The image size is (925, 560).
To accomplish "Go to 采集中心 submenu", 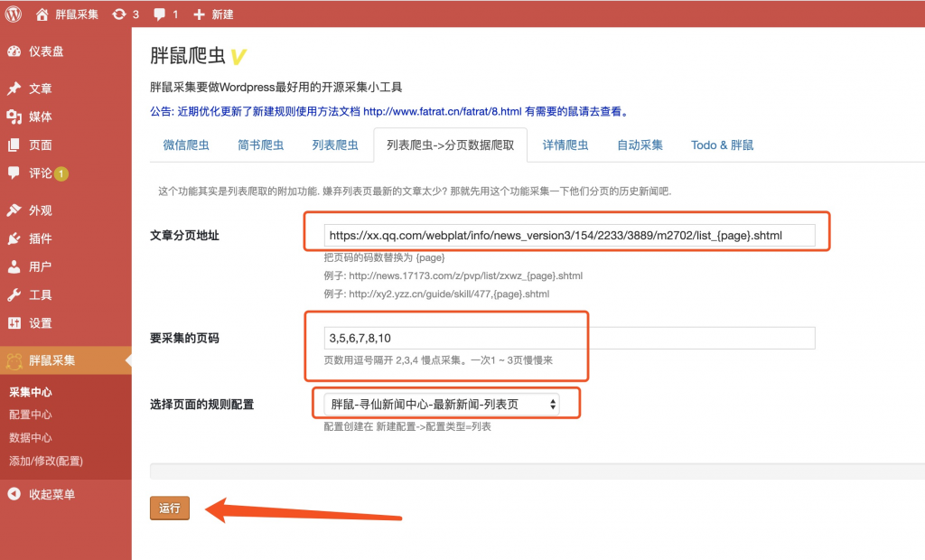I will (31, 392).
